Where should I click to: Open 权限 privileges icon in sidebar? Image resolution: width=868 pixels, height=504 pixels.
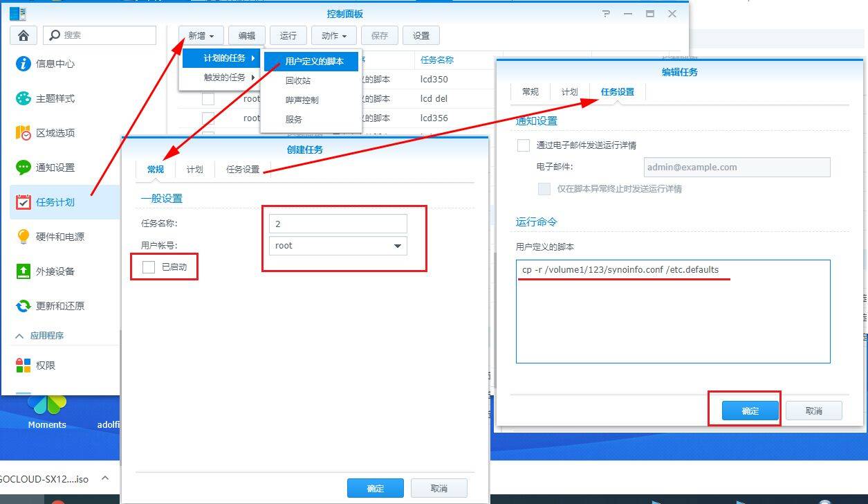pyautogui.click(x=24, y=365)
